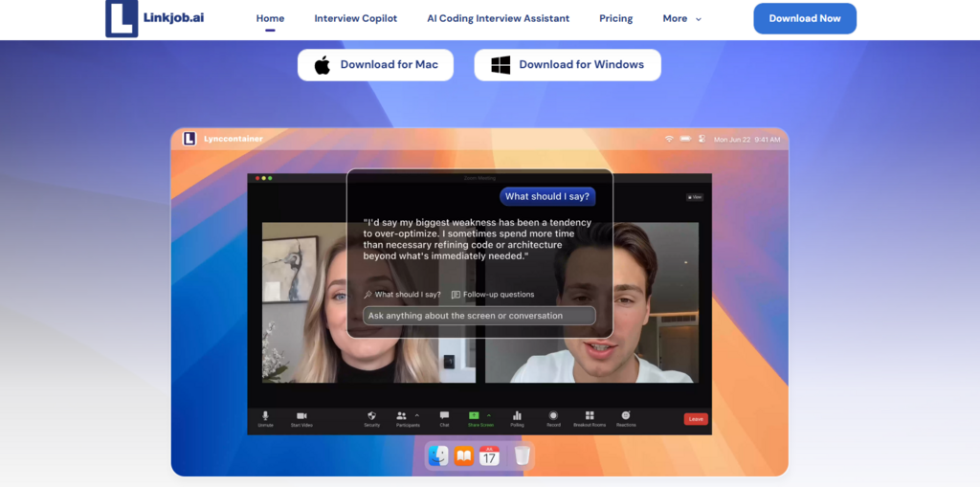This screenshot has height=487, width=980.
Task: Click the Start Video camera icon
Action: tap(301, 416)
